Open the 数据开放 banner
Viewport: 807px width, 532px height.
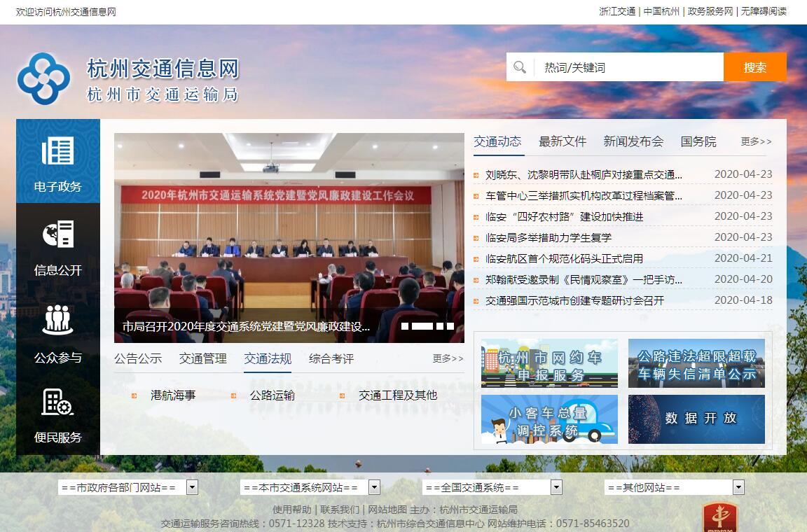click(x=696, y=419)
